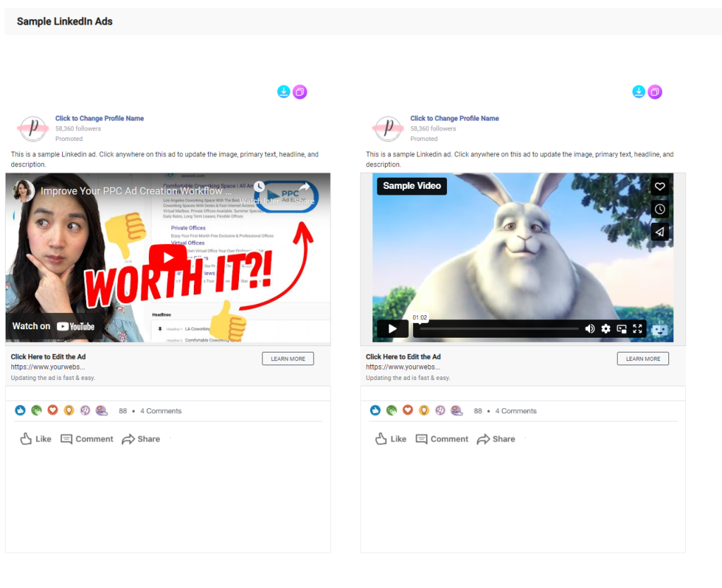Click LEARN MORE button on the left ad
Image resolution: width=722 pixels, height=588 pixels.
(288, 359)
